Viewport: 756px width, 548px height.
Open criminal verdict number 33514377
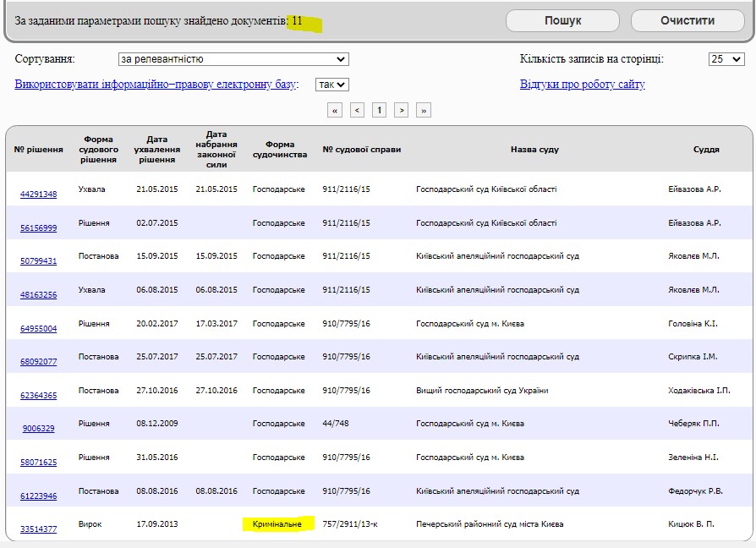[x=39, y=529]
